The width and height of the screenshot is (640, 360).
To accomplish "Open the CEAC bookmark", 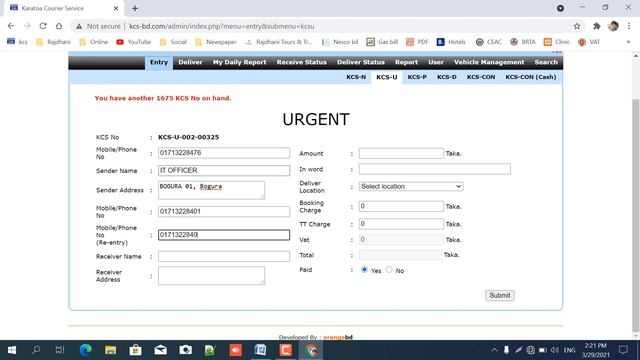I will (x=489, y=42).
